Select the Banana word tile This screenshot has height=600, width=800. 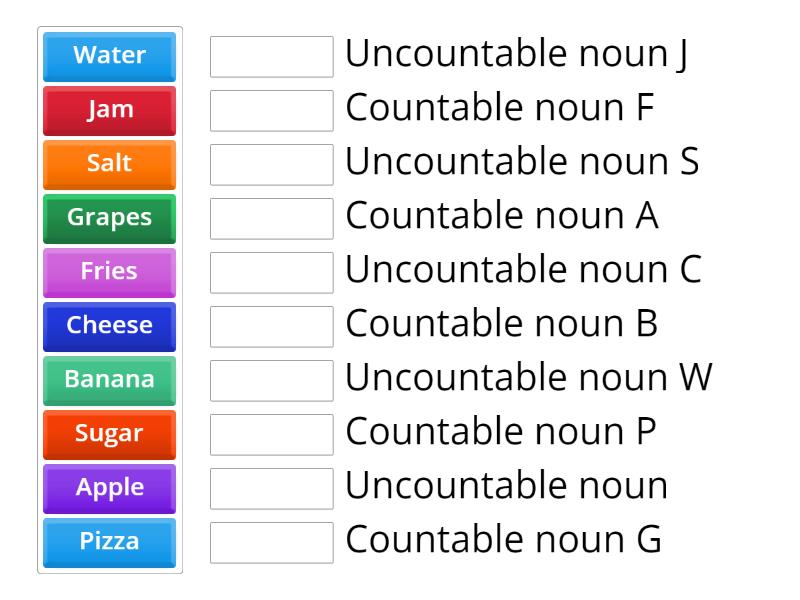(108, 380)
